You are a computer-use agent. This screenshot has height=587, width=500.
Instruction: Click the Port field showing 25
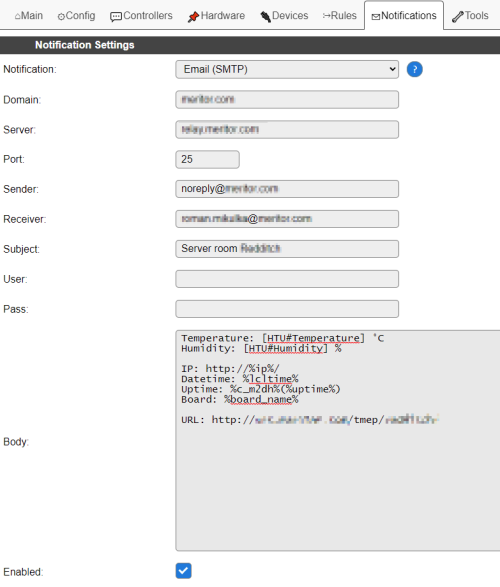[207, 159]
